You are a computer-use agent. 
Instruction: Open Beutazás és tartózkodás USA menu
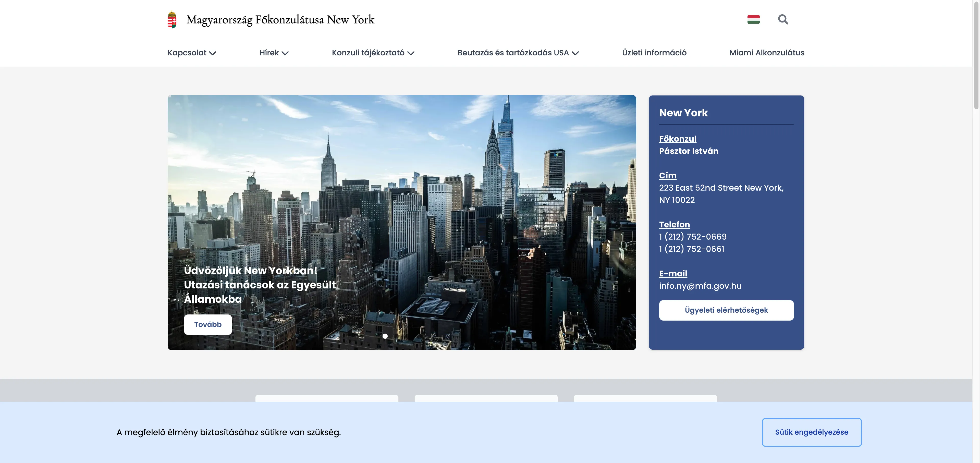(x=513, y=53)
